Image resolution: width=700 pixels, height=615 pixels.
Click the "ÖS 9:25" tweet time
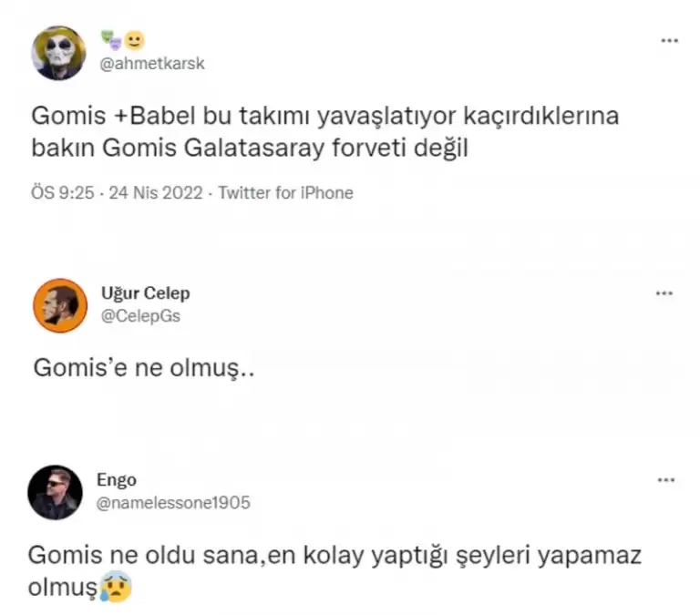63,193
